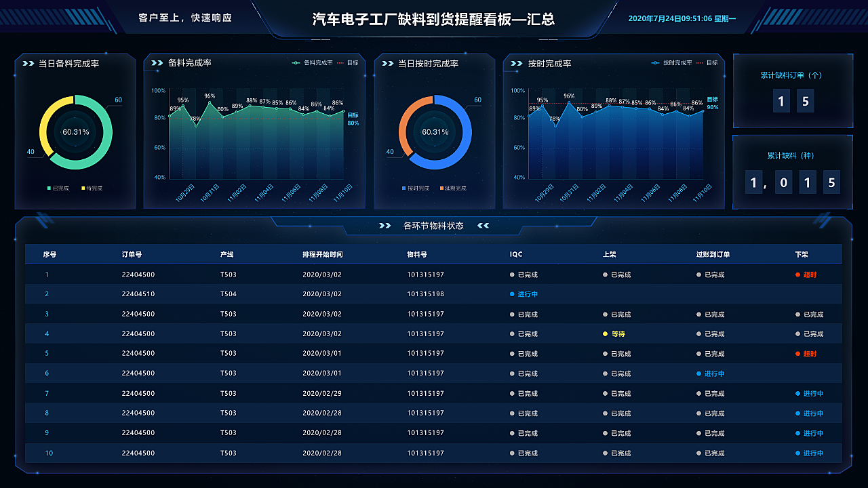Click the 96% data point in 备料完成率 chart
The height and width of the screenshot is (488, 868).
[x=210, y=102]
